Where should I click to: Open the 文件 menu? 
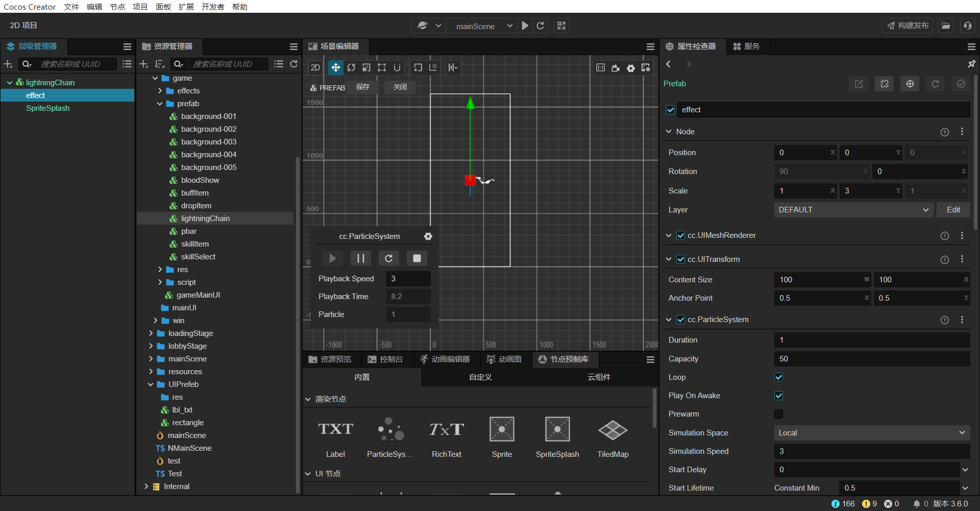tap(71, 7)
